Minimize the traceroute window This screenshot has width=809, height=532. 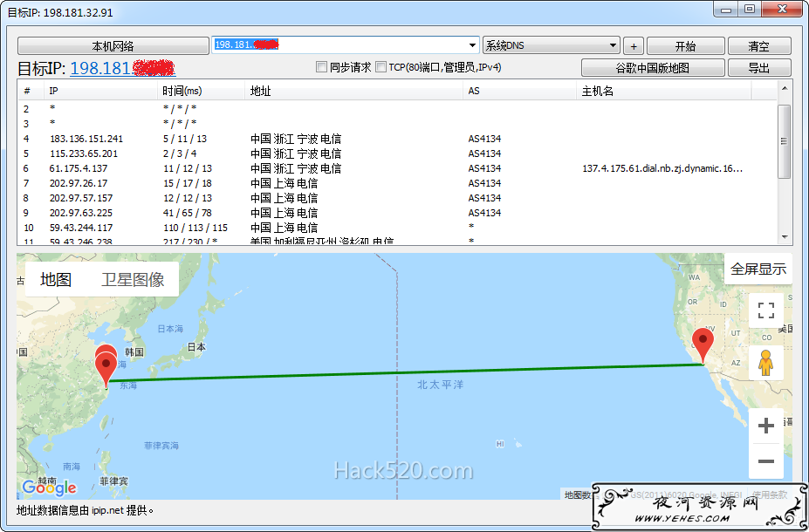point(726,10)
